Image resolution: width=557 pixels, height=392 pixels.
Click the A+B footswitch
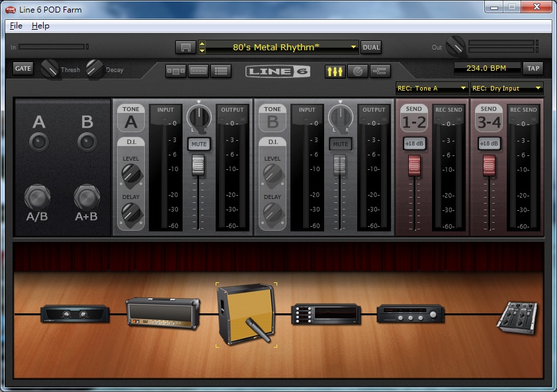pos(87,197)
